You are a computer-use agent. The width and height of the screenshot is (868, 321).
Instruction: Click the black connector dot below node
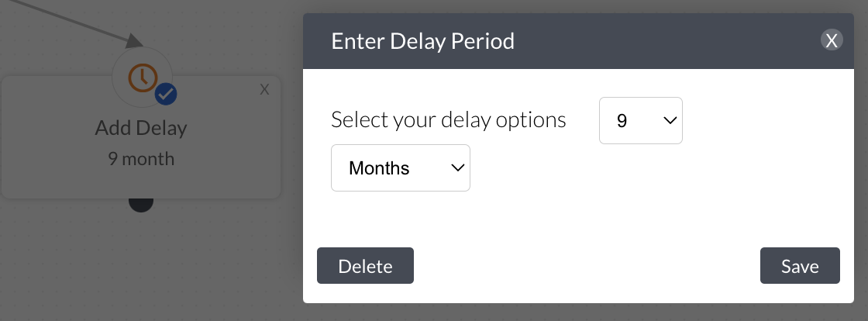(x=141, y=203)
